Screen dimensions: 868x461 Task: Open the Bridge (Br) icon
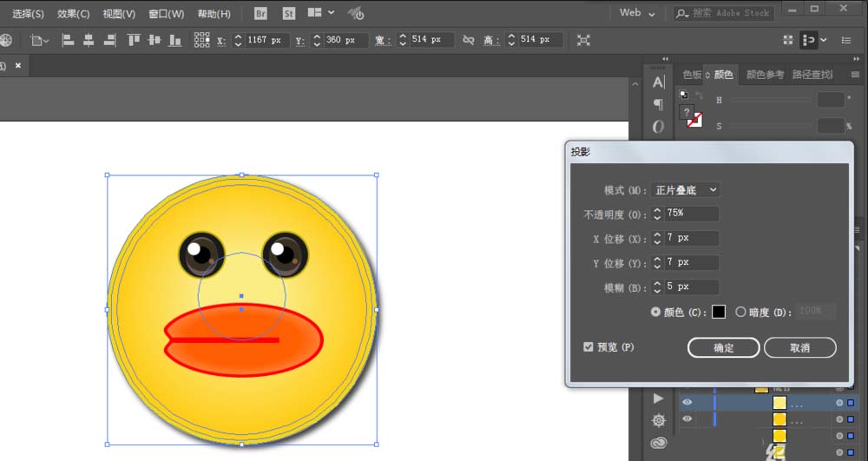tap(261, 13)
